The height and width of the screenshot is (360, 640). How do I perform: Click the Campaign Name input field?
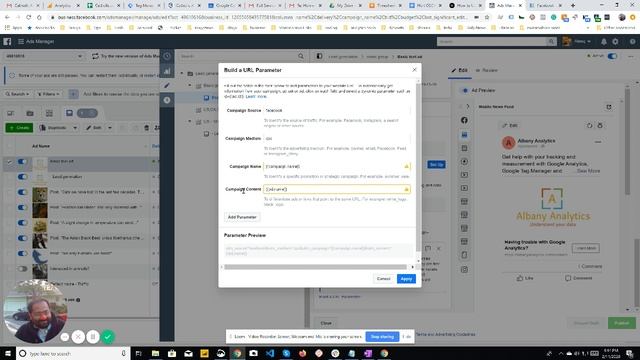(337, 166)
